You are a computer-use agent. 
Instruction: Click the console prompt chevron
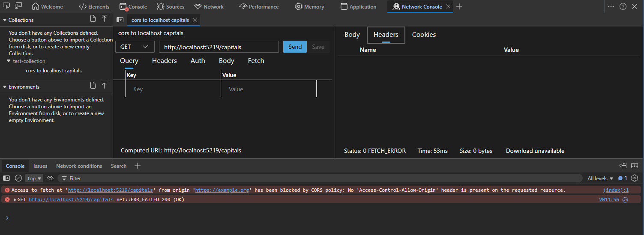tap(7, 218)
